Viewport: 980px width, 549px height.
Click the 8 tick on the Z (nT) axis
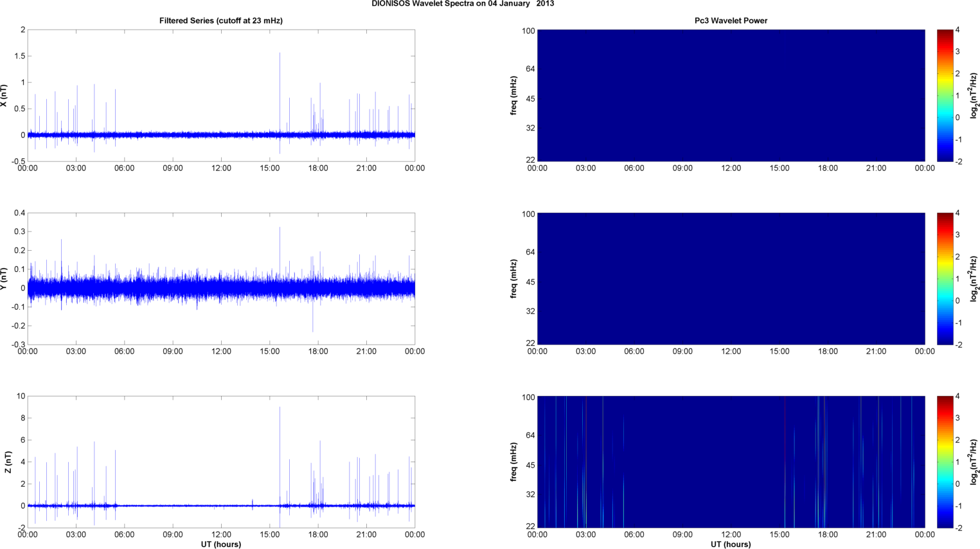pyautogui.click(x=23, y=418)
